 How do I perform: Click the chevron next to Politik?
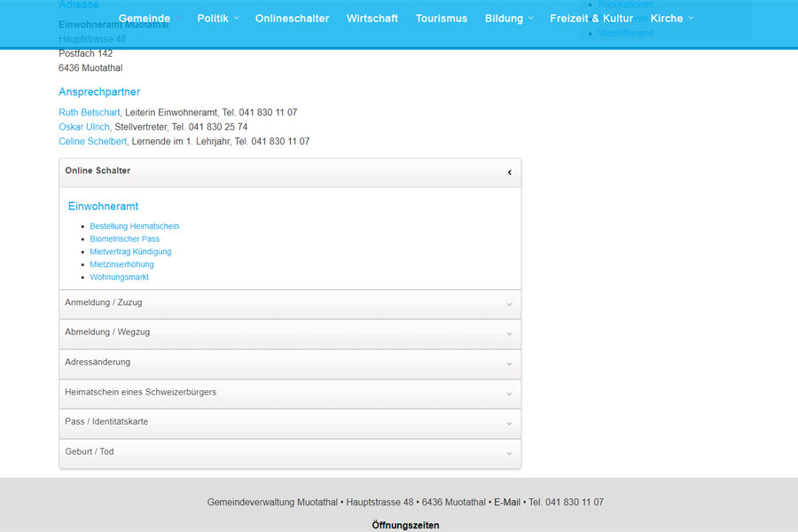[x=236, y=19]
